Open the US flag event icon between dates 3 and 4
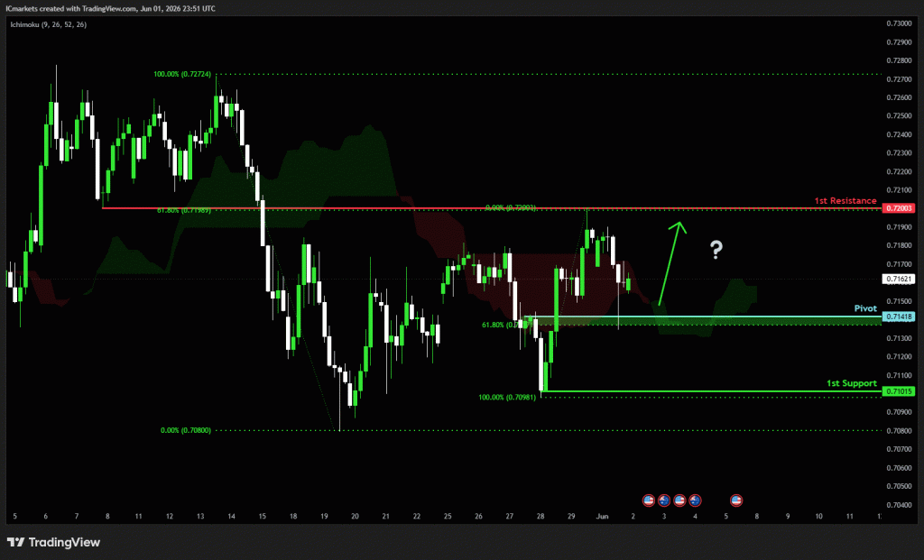924x560 pixels. 679,500
